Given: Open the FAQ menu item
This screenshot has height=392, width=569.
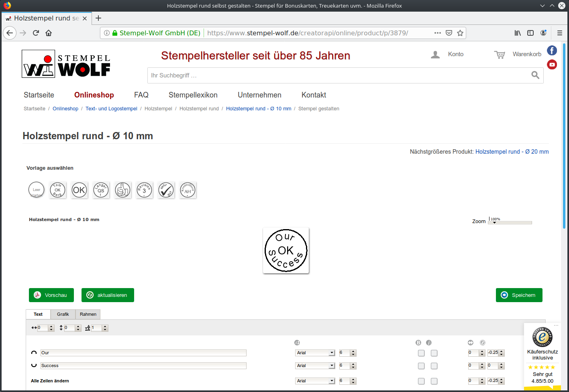Looking at the screenshot, I should pos(141,95).
